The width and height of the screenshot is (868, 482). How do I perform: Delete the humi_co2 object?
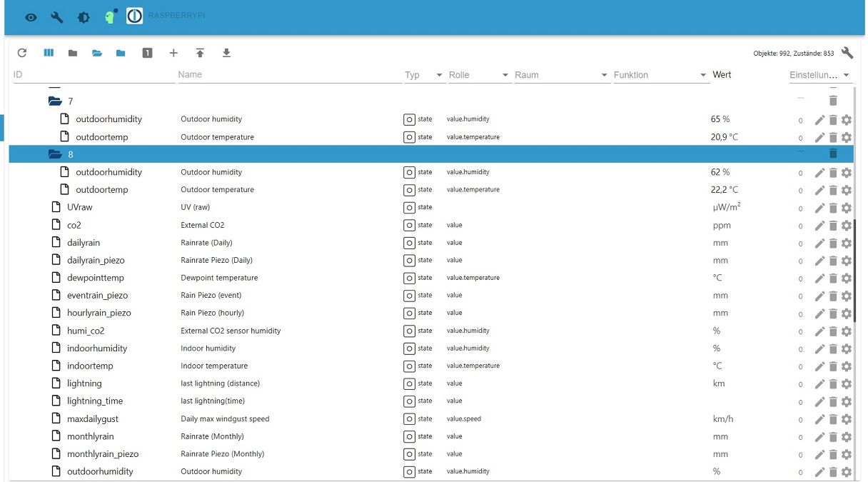pyautogui.click(x=833, y=331)
